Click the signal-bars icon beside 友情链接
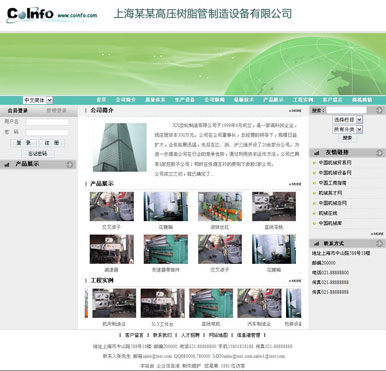The image size is (386, 371). click(x=316, y=153)
